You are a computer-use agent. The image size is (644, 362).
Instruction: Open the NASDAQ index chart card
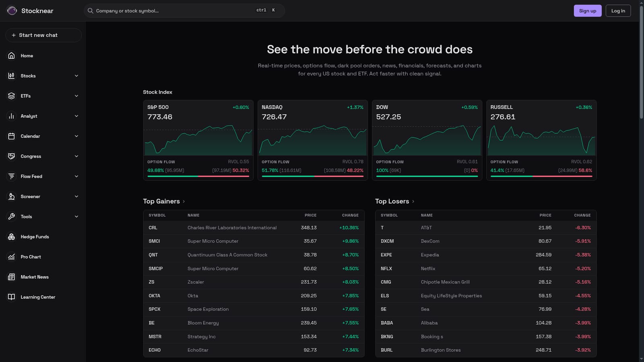click(x=313, y=140)
